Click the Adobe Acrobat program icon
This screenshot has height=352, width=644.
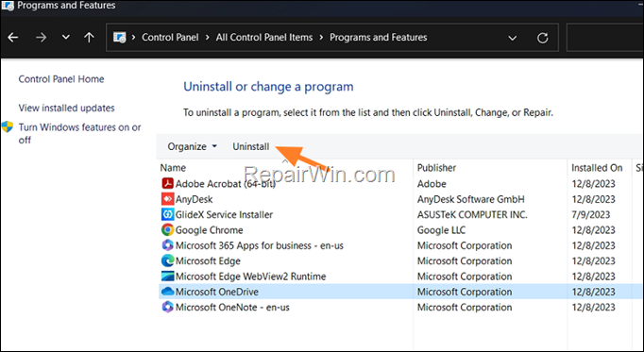167,183
